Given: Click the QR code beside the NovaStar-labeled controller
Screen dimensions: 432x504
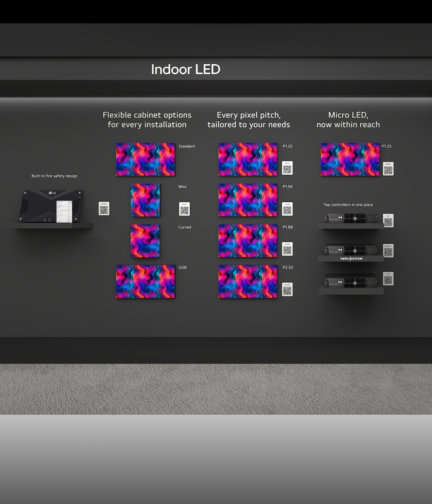Looking at the screenshot, I should (388, 251).
